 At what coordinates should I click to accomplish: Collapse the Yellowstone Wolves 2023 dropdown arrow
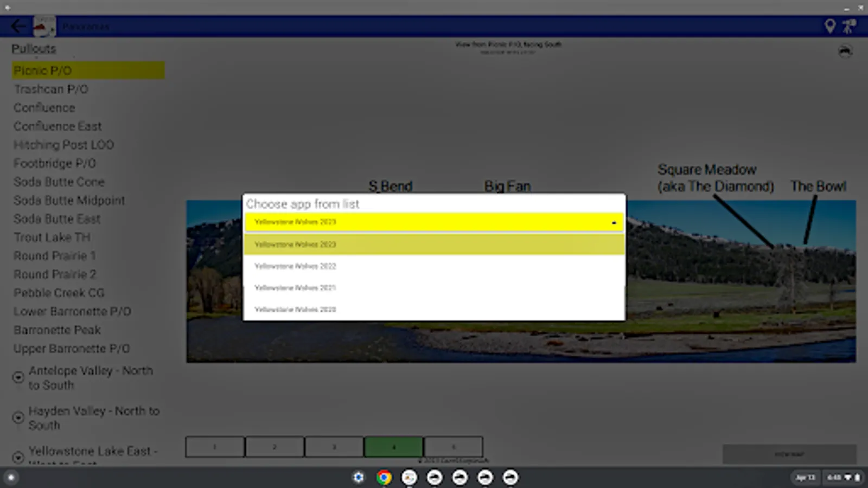[x=614, y=222]
